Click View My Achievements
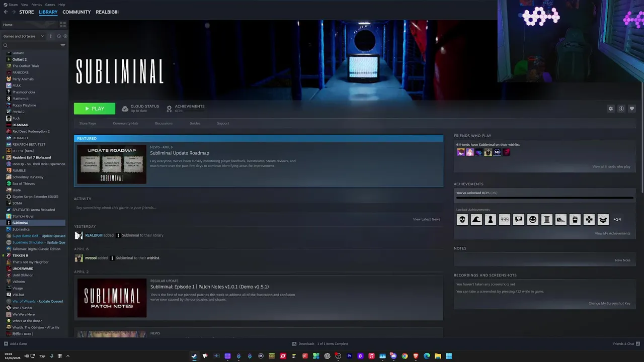This screenshot has height=362, width=644. 612,233
